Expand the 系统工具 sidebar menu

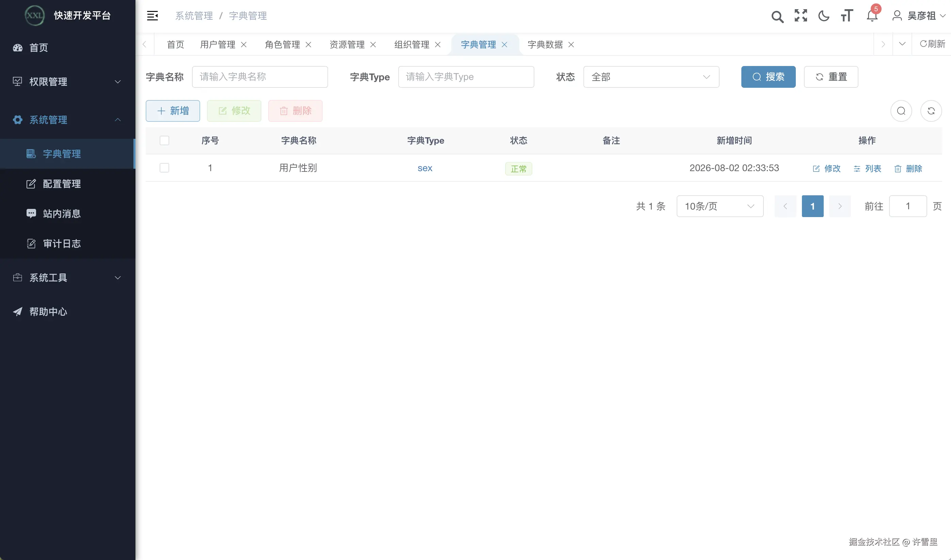68,278
